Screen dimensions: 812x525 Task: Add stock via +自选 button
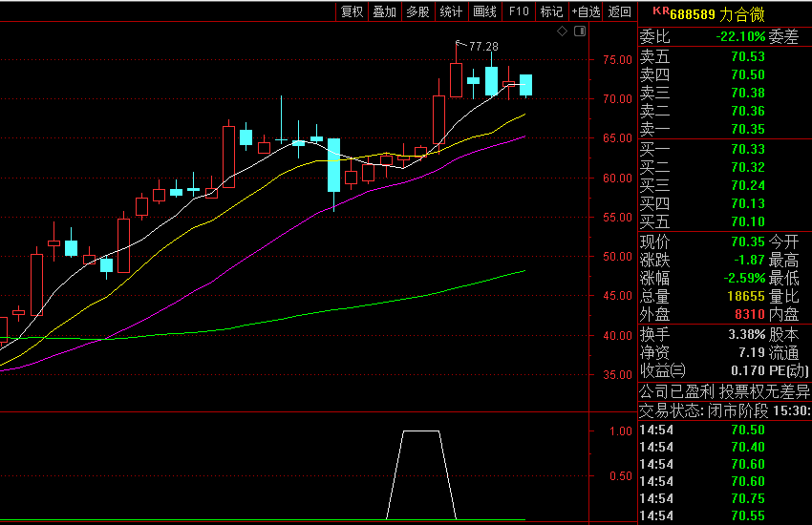click(586, 11)
